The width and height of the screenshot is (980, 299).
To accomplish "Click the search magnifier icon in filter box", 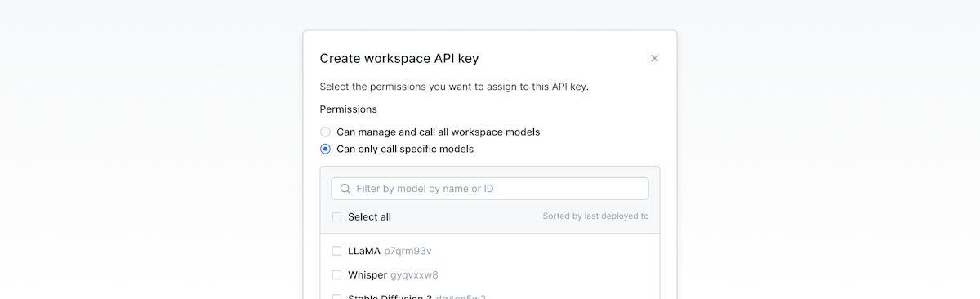I will tap(345, 189).
